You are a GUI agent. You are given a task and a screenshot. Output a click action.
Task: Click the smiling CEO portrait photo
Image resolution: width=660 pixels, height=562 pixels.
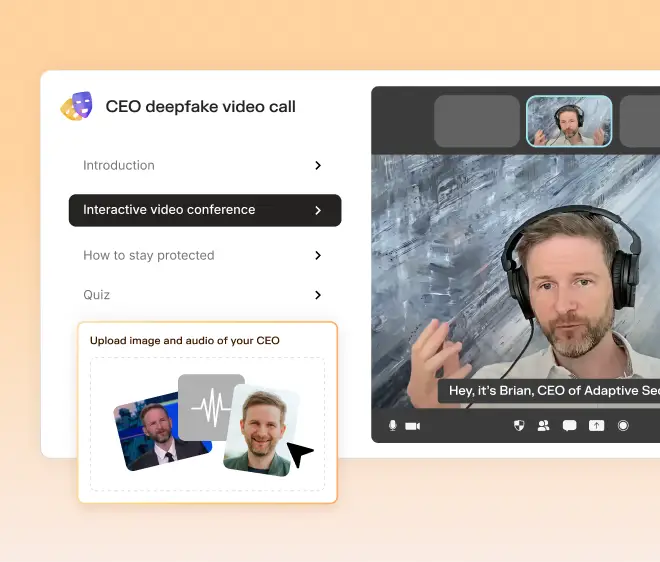(261, 430)
